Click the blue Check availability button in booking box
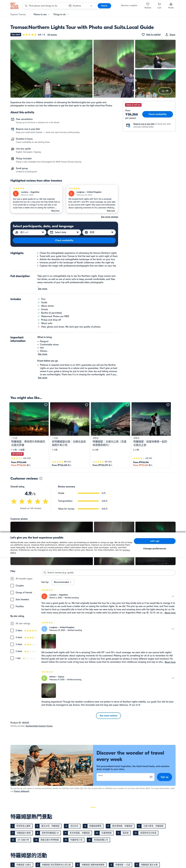 point(158,114)
